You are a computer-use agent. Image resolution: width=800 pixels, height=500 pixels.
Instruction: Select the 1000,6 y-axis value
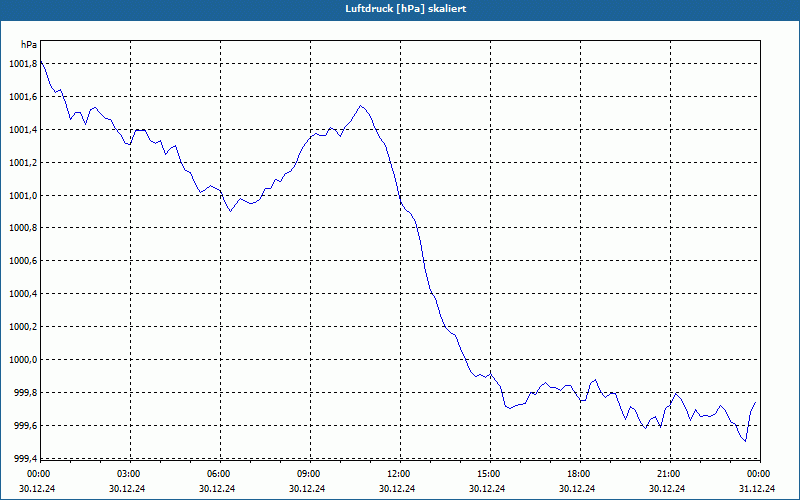click(x=23, y=261)
